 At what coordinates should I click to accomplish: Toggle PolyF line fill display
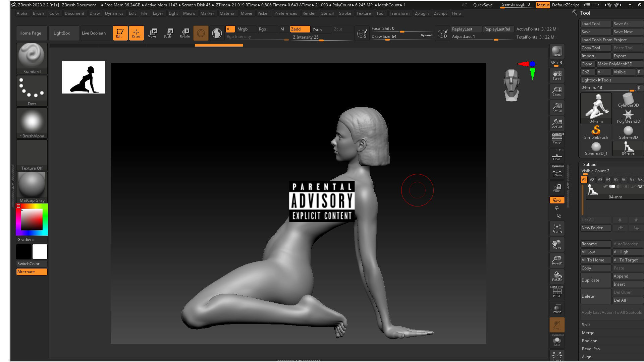(x=557, y=292)
